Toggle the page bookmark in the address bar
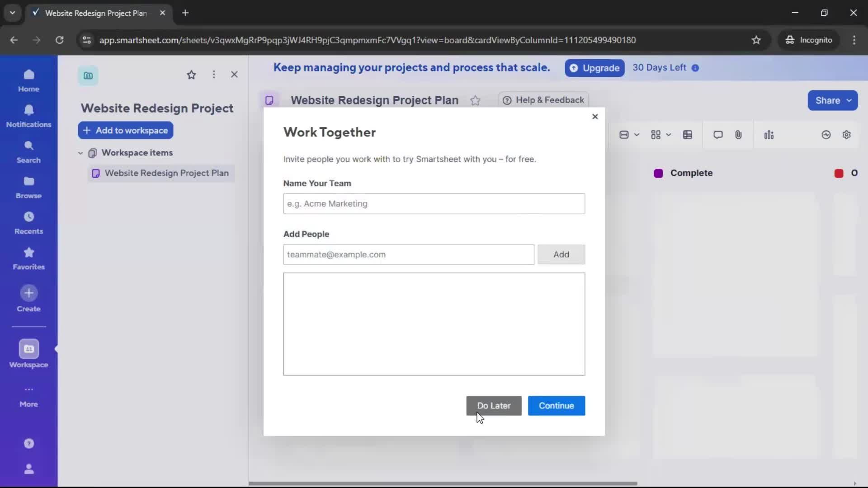868x488 pixels. (x=756, y=40)
